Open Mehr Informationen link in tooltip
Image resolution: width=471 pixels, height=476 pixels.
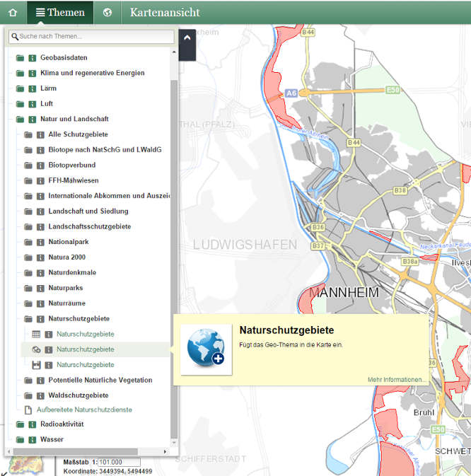397,380
